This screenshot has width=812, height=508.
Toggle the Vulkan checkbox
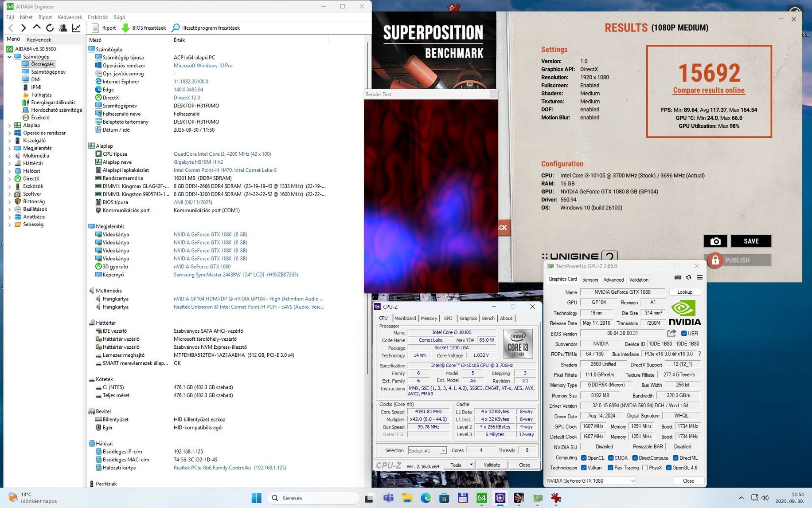(584, 468)
